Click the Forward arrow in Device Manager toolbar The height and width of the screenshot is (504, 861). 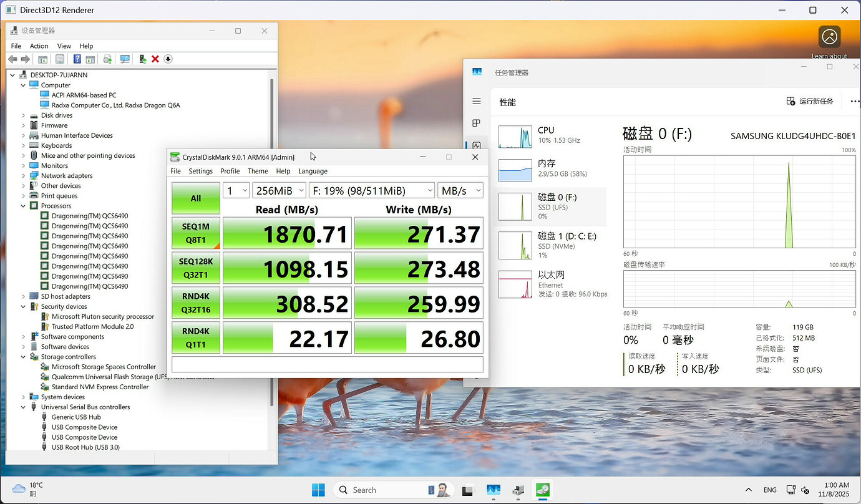[26, 59]
